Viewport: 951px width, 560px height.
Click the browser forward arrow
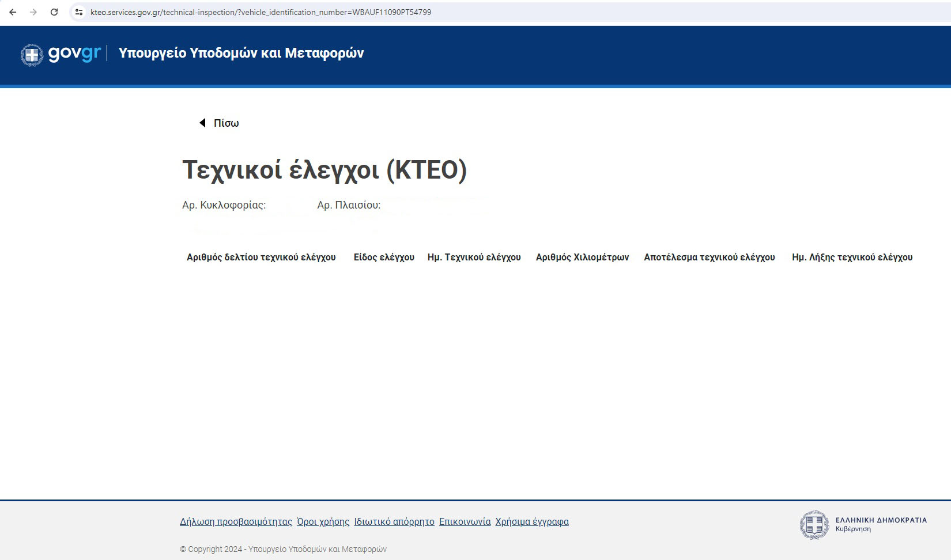click(x=33, y=12)
